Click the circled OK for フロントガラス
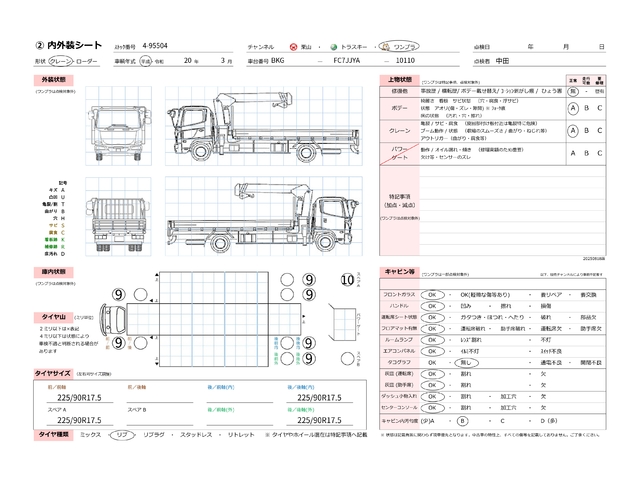This screenshot has height=480, width=640. [x=433, y=296]
